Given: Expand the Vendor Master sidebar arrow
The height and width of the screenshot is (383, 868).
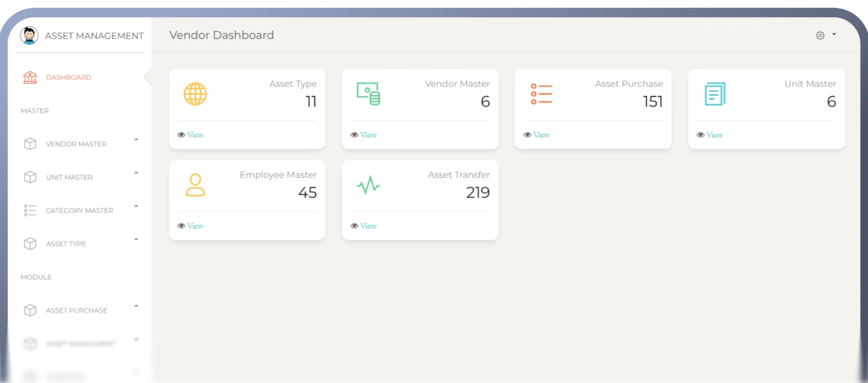Looking at the screenshot, I should coord(136,139).
